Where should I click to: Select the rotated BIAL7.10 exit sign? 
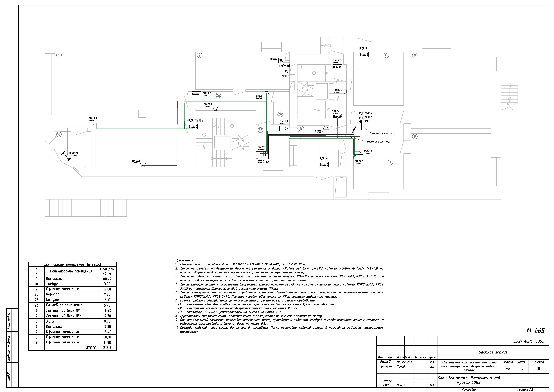point(66,156)
